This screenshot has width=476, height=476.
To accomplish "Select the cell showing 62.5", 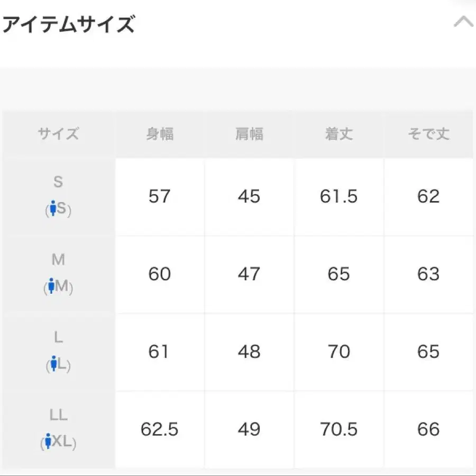I will [x=159, y=429].
